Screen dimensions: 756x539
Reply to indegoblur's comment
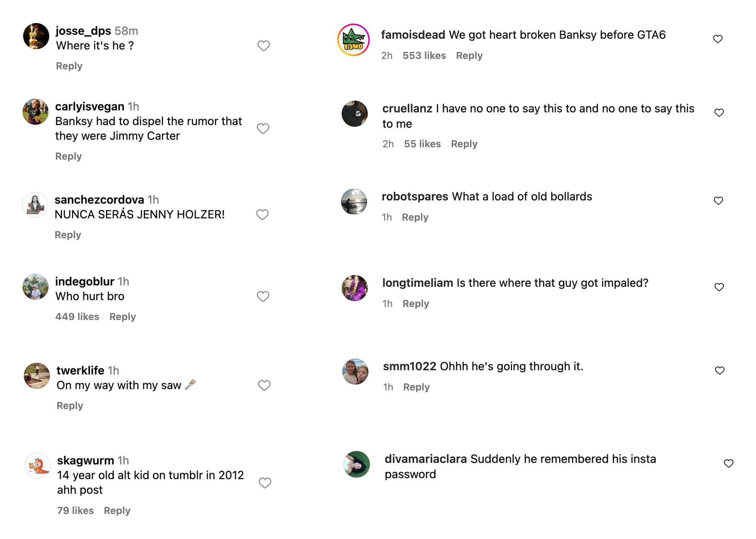(x=122, y=317)
